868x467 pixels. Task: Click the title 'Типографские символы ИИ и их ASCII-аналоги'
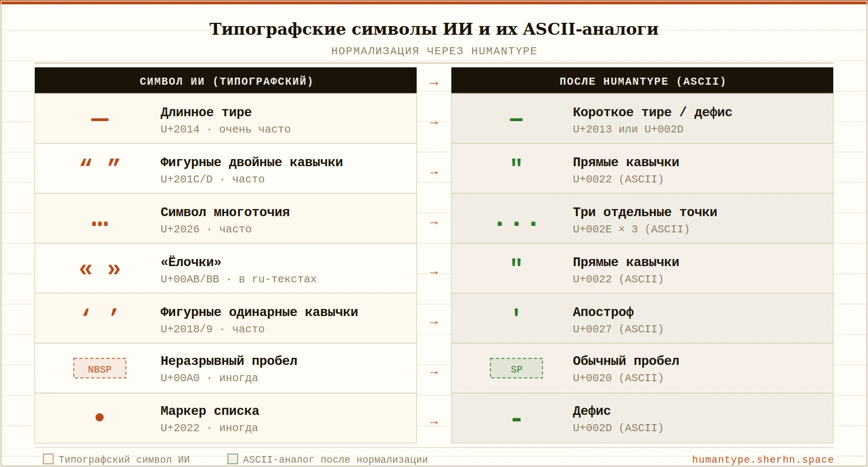tap(434, 28)
